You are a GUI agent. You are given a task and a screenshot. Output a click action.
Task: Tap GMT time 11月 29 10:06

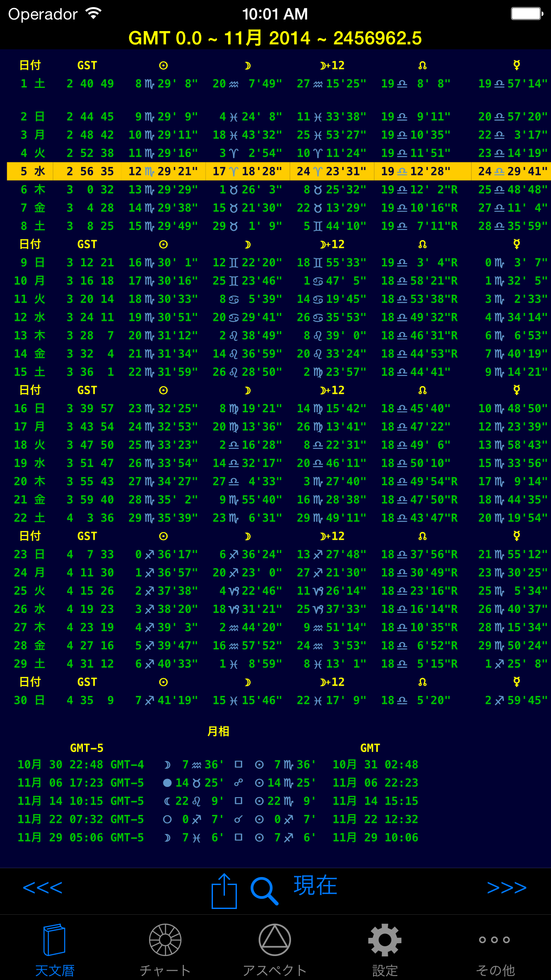[x=375, y=838]
